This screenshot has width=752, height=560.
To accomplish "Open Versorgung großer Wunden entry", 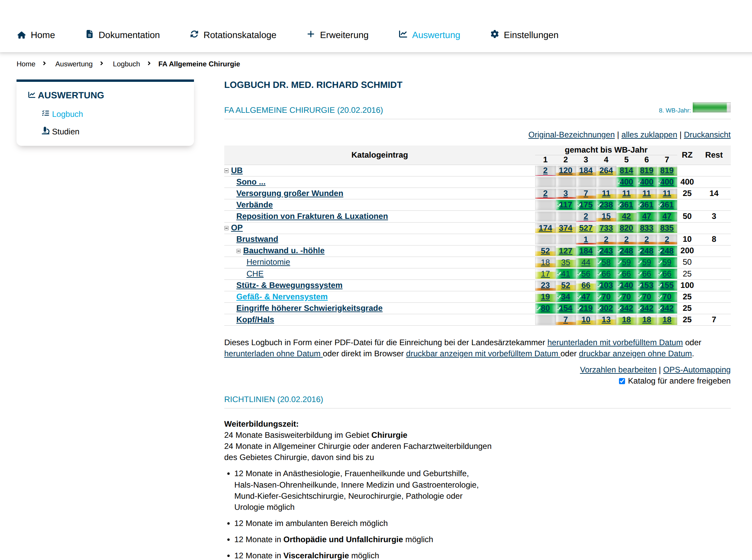I will [290, 194].
